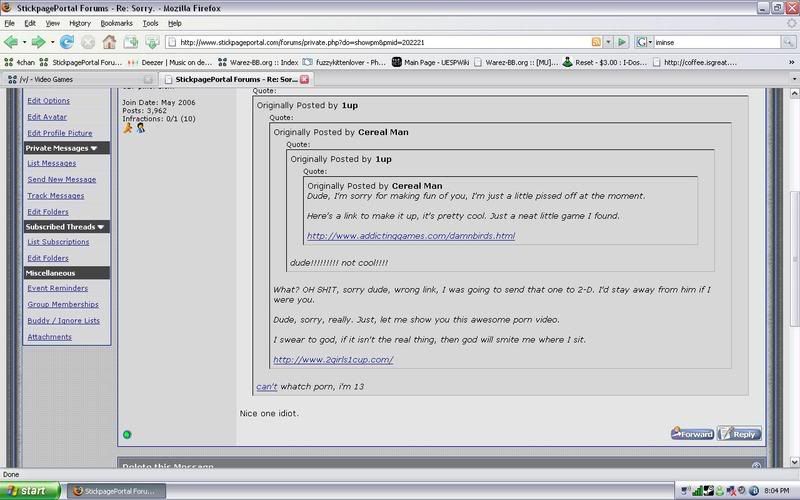Show more bookmarks with the chevron

point(791,62)
